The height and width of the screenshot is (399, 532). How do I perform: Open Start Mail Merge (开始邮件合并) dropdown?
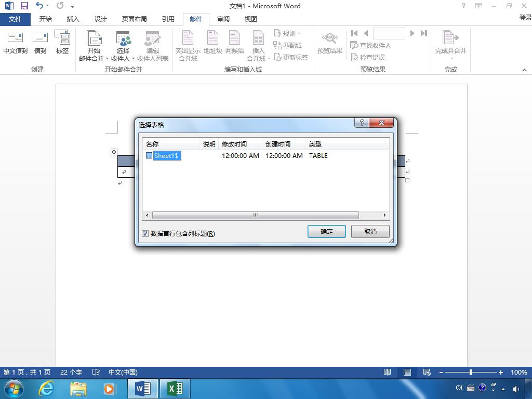tap(94, 46)
